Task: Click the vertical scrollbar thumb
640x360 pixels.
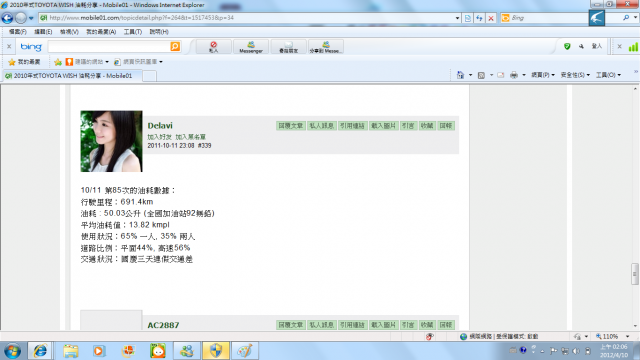Action: pyautogui.click(x=635, y=274)
